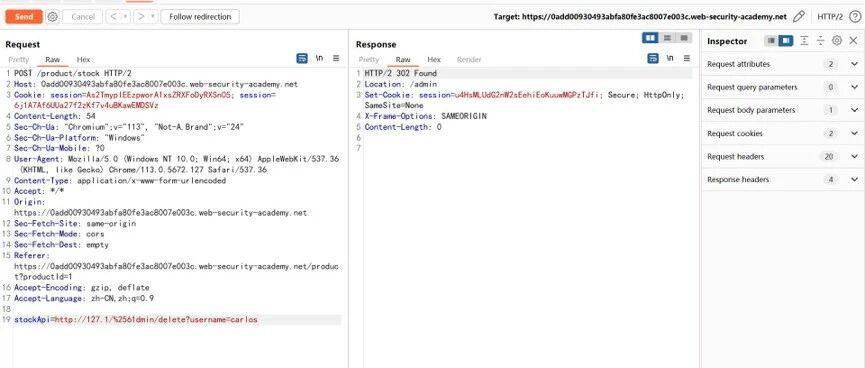Select Request Raw tab
Viewport: 865px width, 368px height.
tap(53, 60)
